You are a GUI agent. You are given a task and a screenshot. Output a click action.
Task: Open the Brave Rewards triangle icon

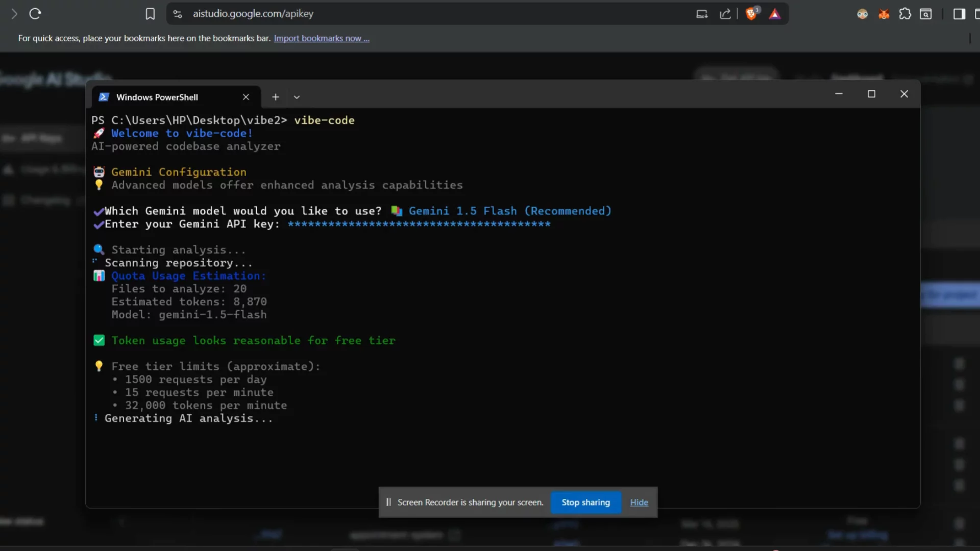[x=775, y=14]
